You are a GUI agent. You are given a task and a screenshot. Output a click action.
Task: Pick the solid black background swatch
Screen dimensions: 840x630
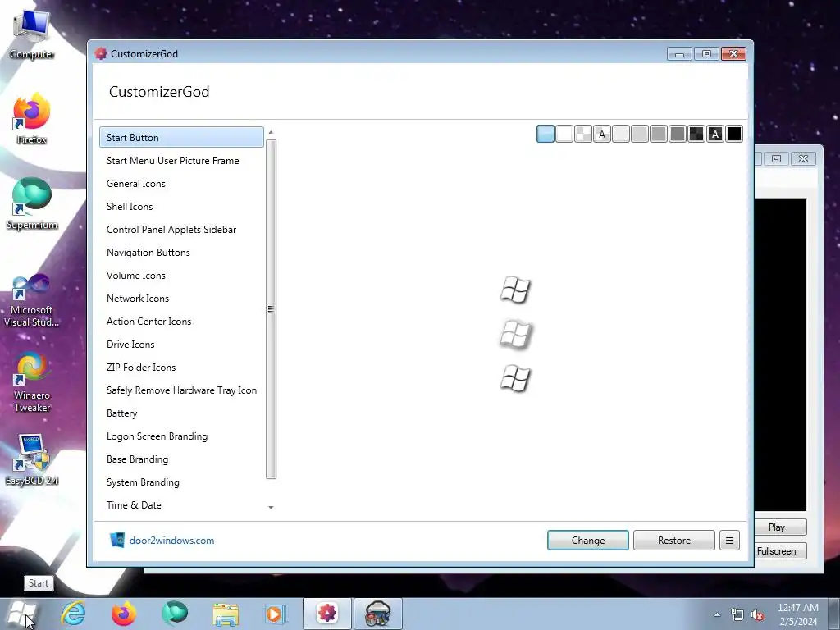pos(734,134)
